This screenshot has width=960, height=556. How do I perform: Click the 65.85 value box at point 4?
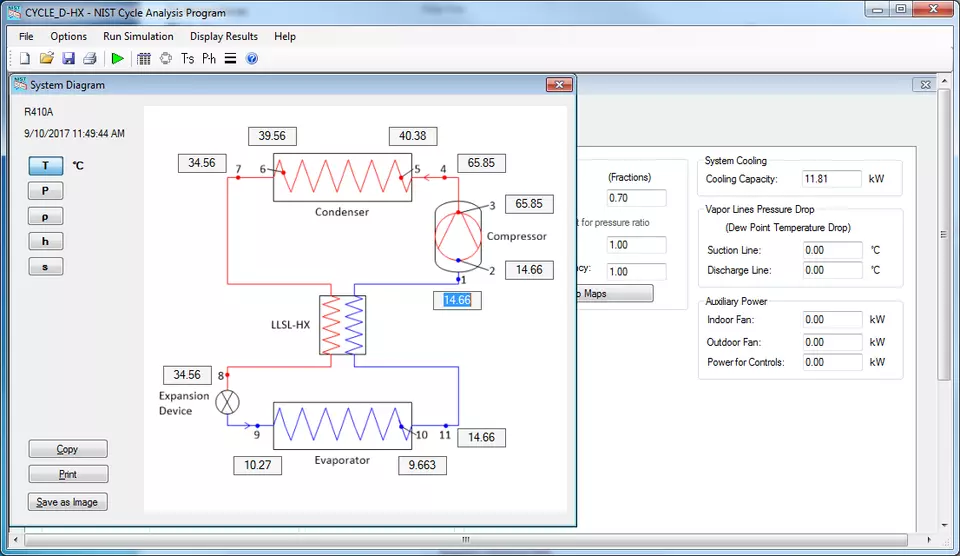coord(481,163)
